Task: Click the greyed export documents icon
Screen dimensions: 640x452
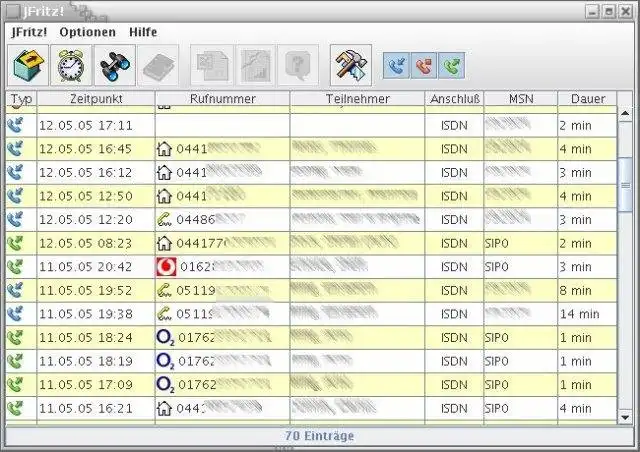Action: [212, 65]
